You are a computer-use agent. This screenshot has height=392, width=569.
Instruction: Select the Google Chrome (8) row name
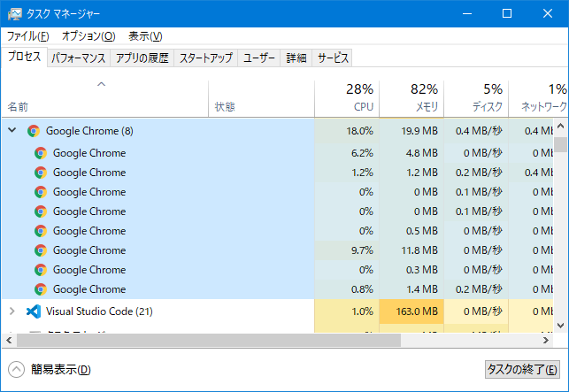click(89, 131)
